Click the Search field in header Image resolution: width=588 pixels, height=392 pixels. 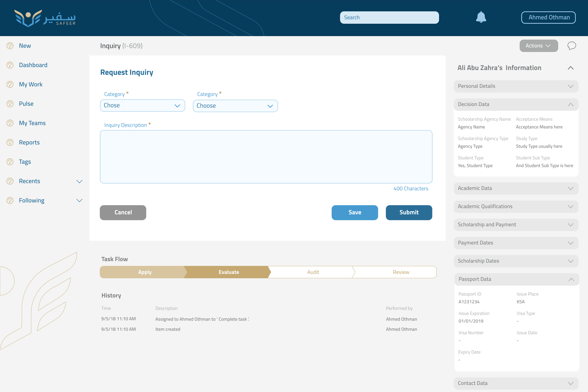(x=389, y=18)
